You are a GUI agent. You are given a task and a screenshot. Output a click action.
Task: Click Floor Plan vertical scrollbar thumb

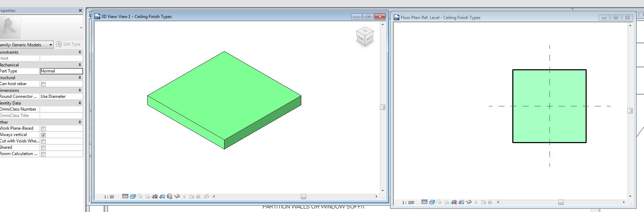coord(630,111)
